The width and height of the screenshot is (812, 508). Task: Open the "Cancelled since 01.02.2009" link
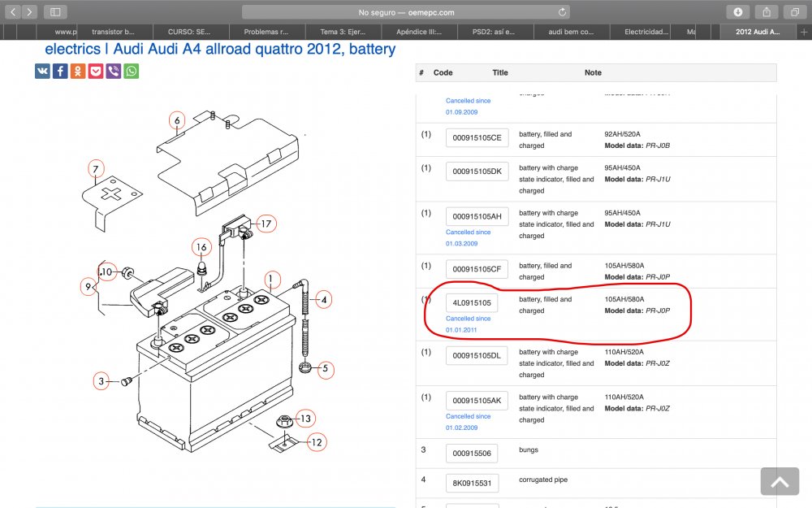(469, 422)
